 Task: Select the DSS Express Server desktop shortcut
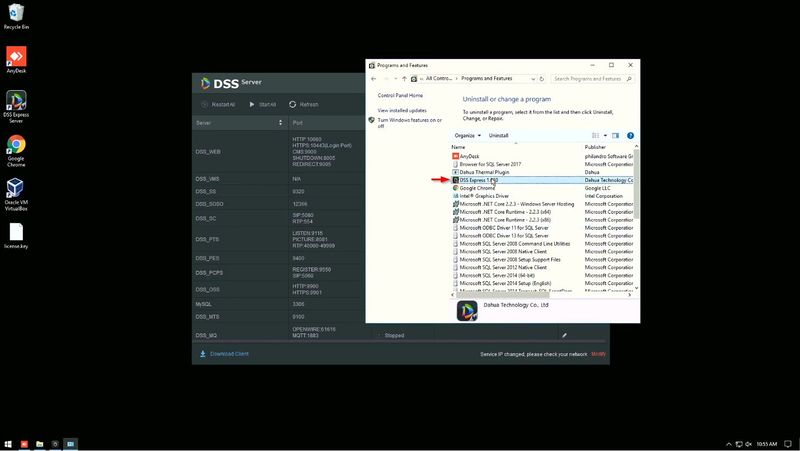(x=16, y=107)
